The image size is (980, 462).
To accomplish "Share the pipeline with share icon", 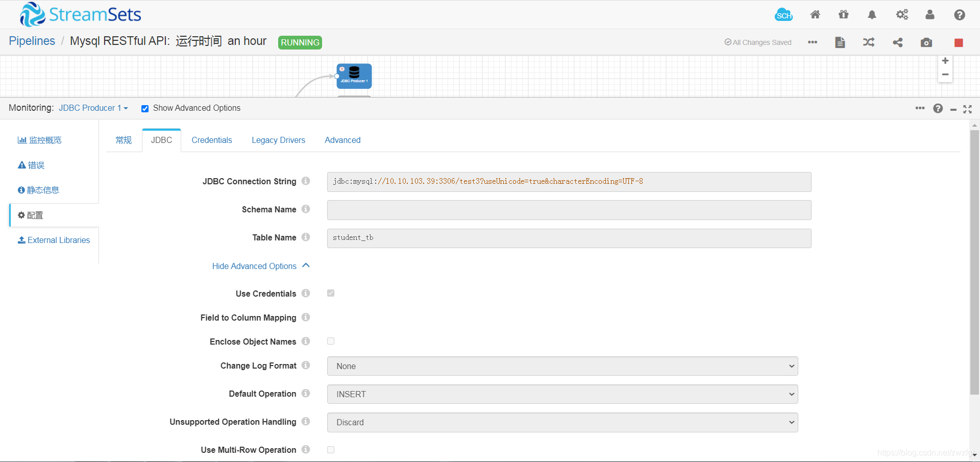I will tap(898, 42).
